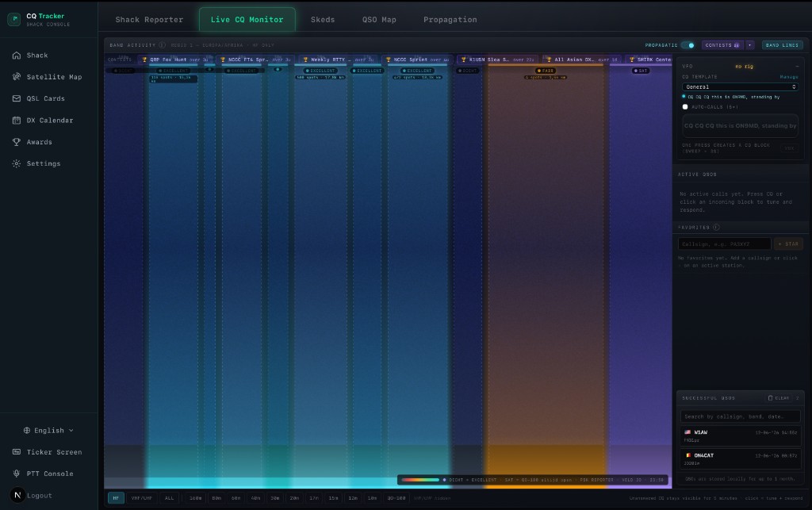Toggle the Band Lines button
Image resolution: width=812 pixels, height=510 pixels.
coord(783,45)
